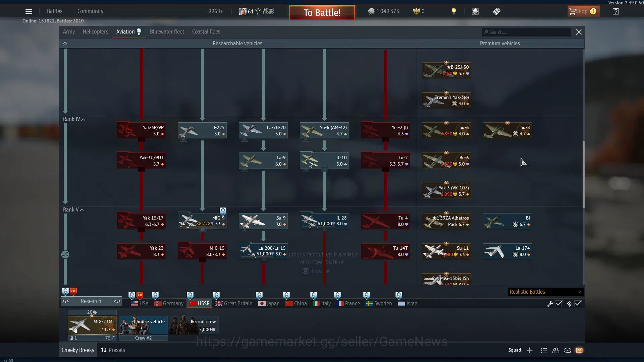
Task: Collapse tree with the double up chevron
Action: click(x=65, y=44)
